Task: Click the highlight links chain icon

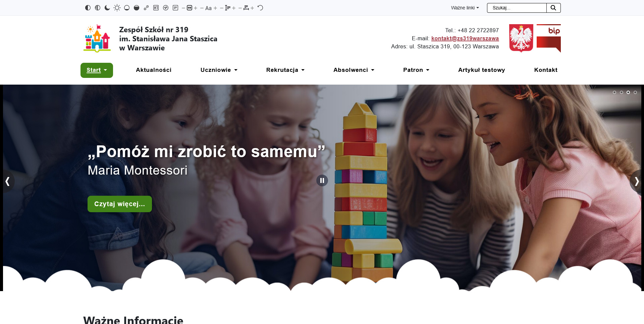Action: pos(146,8)
